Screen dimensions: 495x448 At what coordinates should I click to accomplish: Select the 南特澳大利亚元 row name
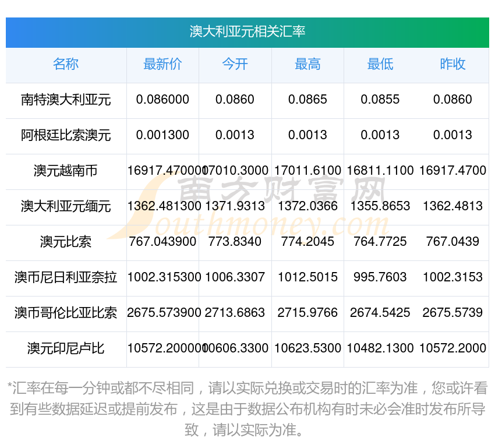point(66,100)
